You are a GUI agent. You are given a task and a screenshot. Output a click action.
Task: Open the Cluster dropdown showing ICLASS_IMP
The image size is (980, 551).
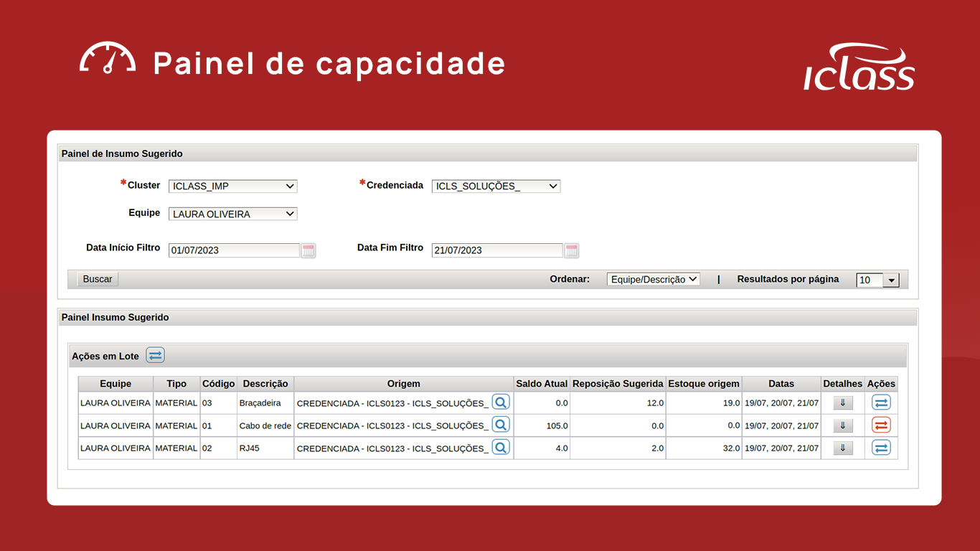click(x=232, y=186)
